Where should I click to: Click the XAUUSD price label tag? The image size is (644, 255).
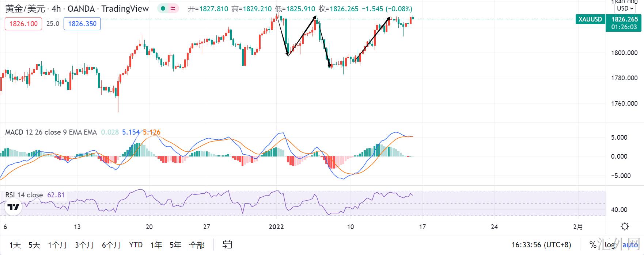coord(590,19)
